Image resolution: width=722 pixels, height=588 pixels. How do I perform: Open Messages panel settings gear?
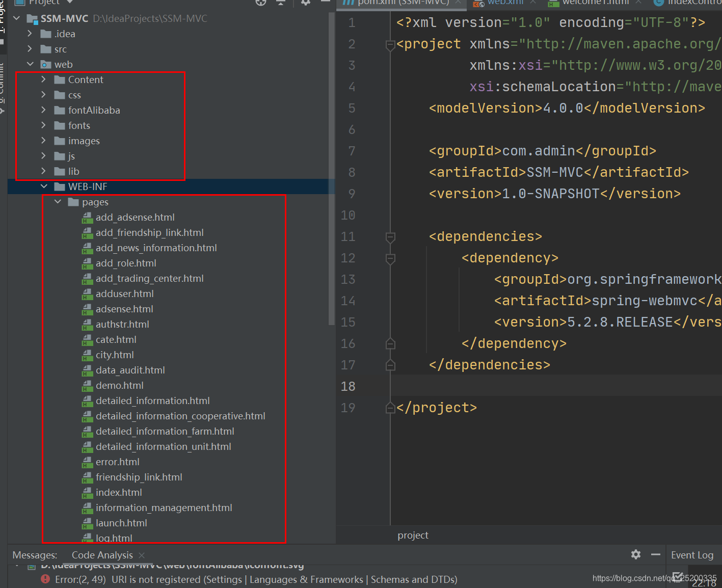click(636, 554)
